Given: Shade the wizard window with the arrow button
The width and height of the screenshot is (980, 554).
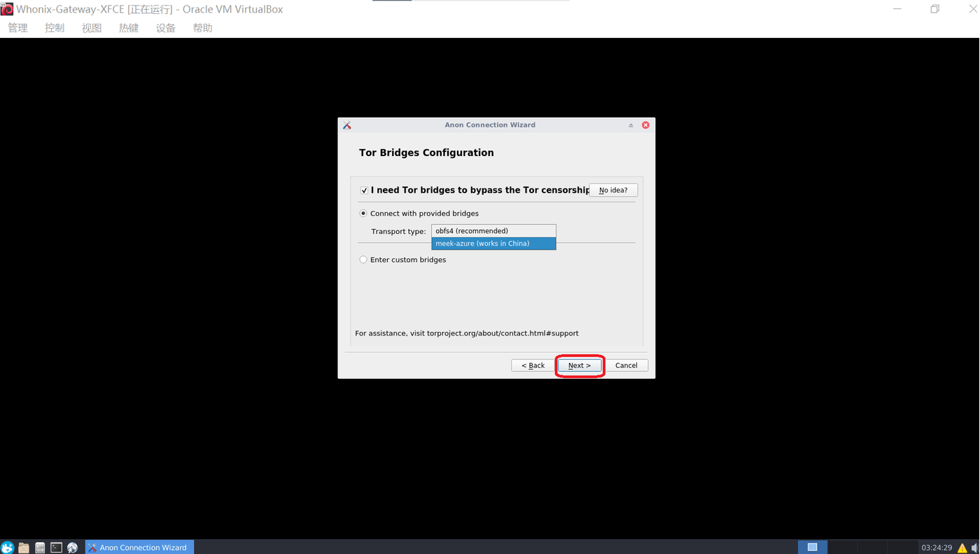Looking at the screenshot, I should pos(631,125).
